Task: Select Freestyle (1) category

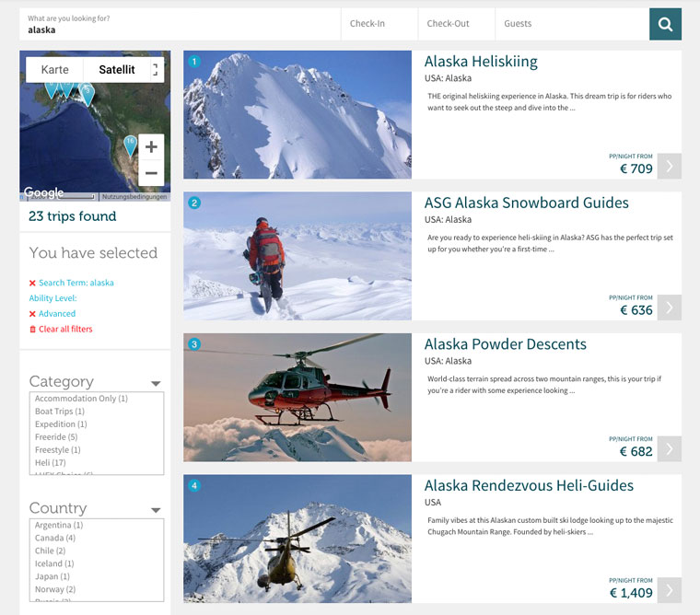Action: [58, 450]
